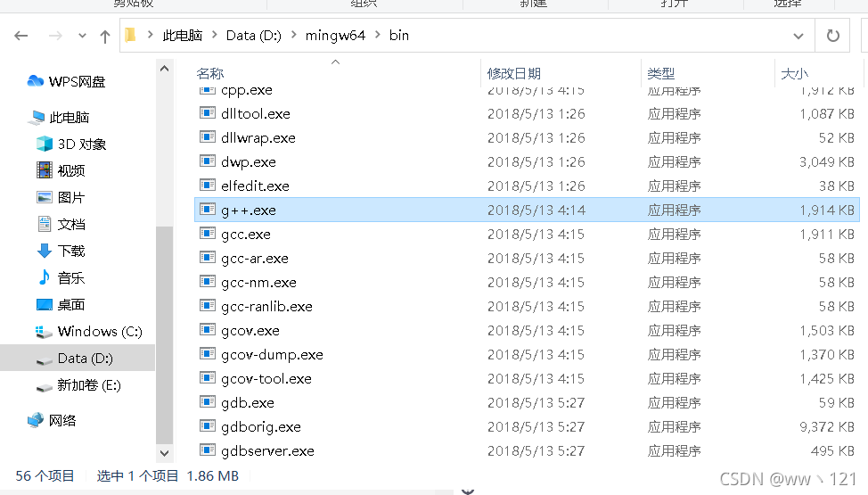Open 网络 network in sidebar
The width and height of the screenshot is (868, 495).
[52, 421]
